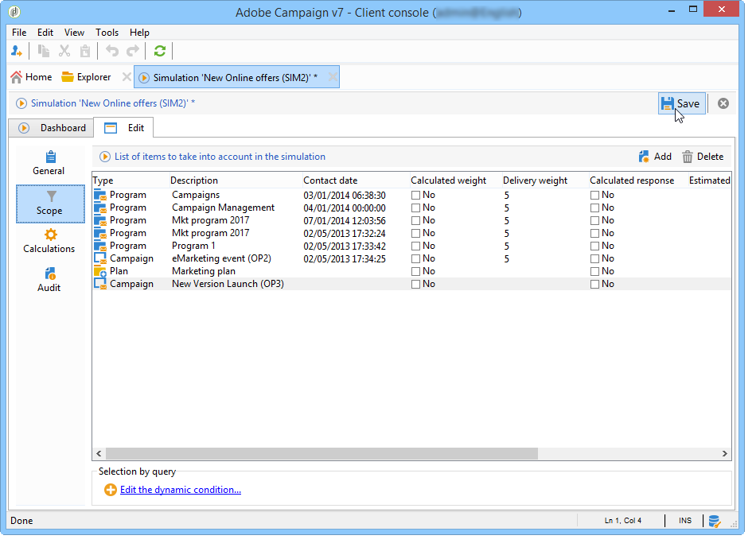Toggle Calculated response checkbox for Marketing plan row

pyautogui.click(x=594, y=272)
